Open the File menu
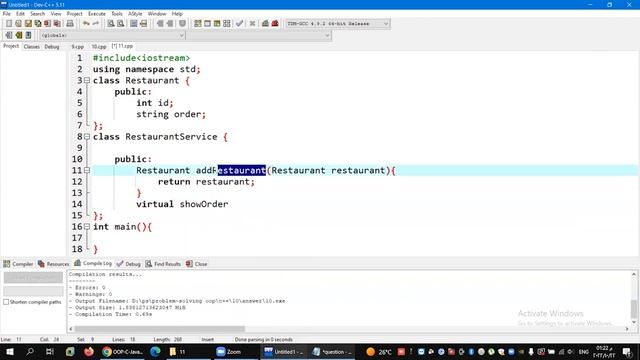 (7, 13)
